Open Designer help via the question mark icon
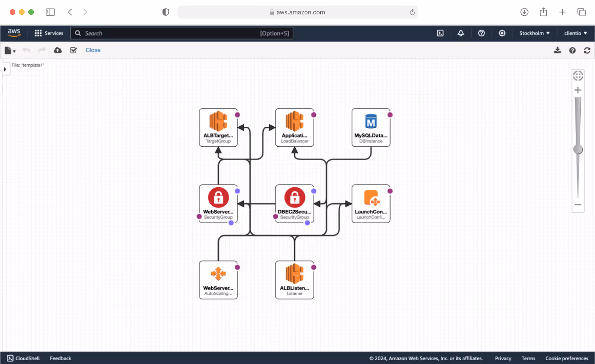 coord(572,50)
